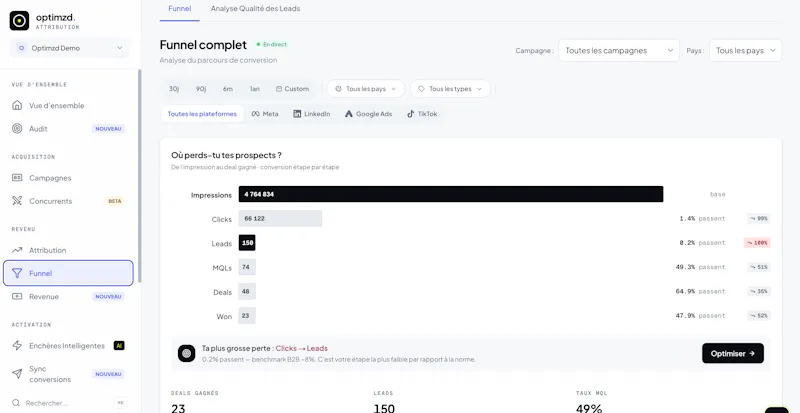The height and width of the screenshot is (413, 800).
Task: Open Sync conversions
Action: tap(68, 374)
